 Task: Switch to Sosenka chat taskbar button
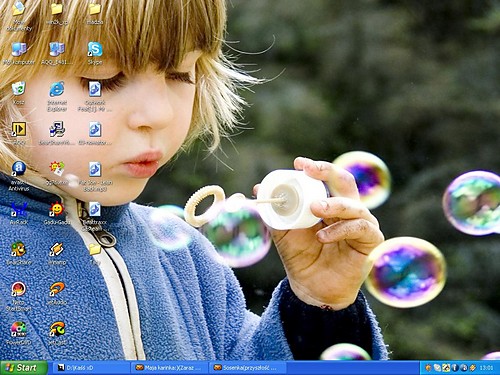(248, 368)
